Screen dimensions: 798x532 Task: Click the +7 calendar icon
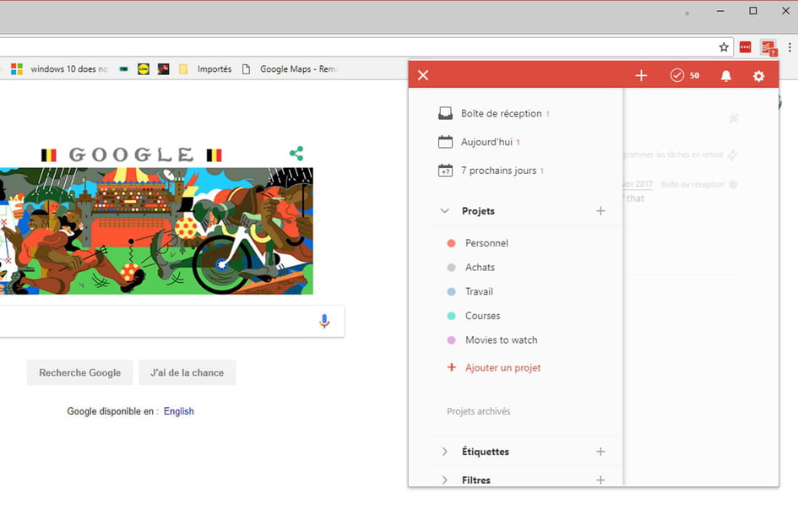click(x=445, y=170)
